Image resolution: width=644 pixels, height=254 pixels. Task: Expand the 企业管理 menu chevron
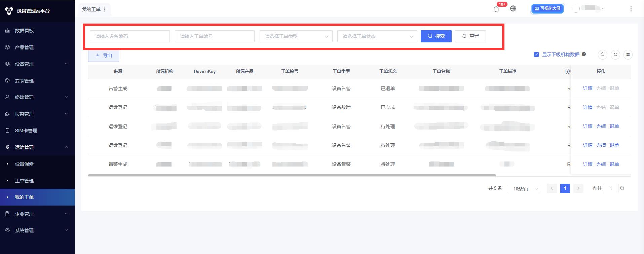(66, 214)
